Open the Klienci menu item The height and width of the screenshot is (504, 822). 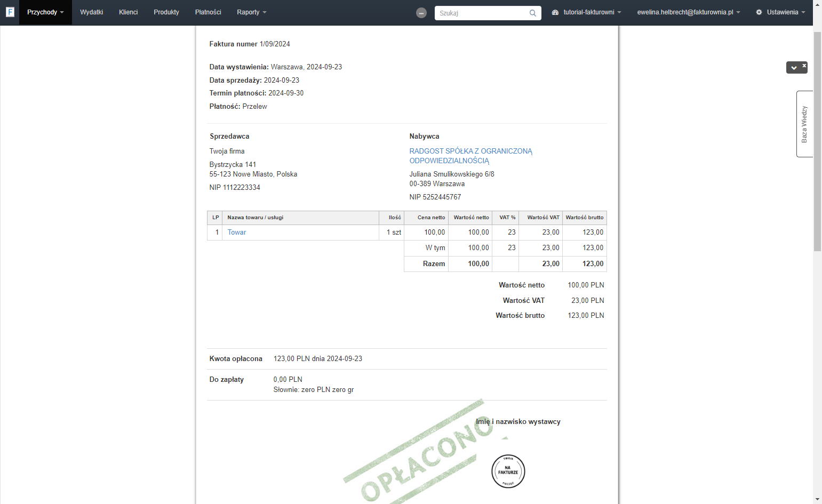129,12
